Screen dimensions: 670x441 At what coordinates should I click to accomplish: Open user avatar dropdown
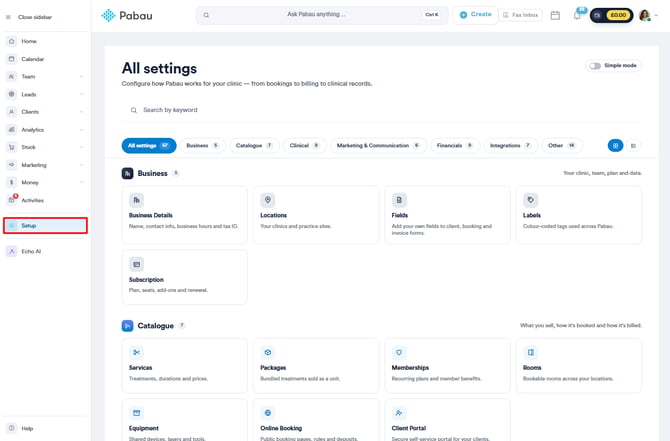[648, 15]
